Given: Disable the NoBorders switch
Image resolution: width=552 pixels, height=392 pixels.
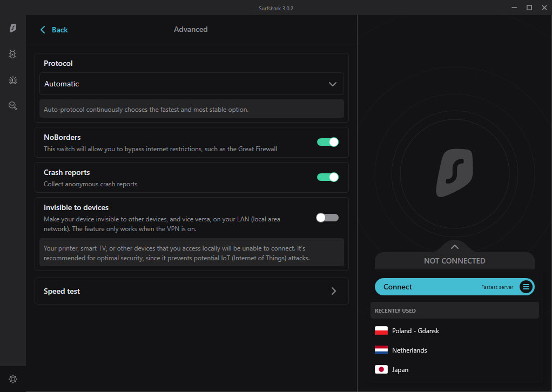Looking at the screenshot, I should tap(328, 142).
